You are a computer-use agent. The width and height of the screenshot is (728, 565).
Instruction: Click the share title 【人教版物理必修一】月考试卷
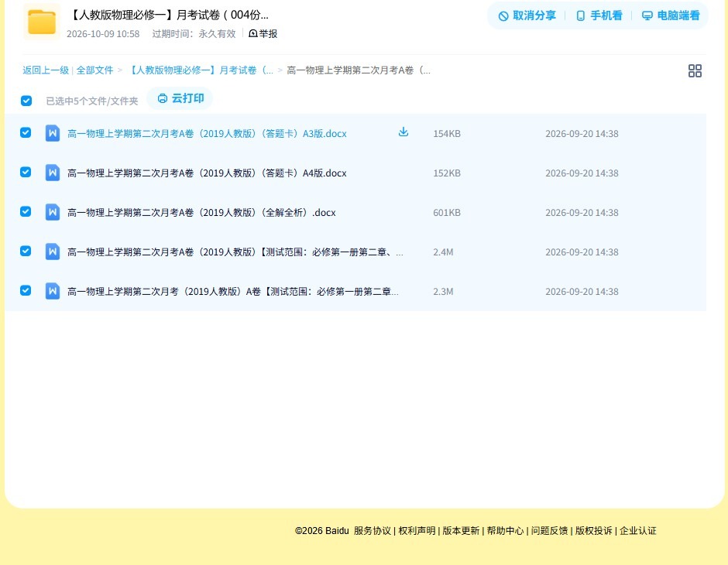169,15
